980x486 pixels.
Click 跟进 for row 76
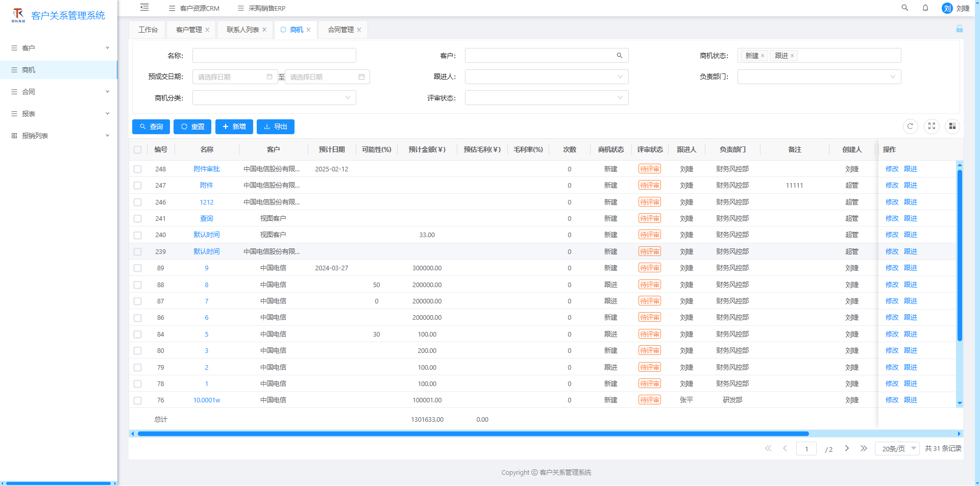point(911,400)
